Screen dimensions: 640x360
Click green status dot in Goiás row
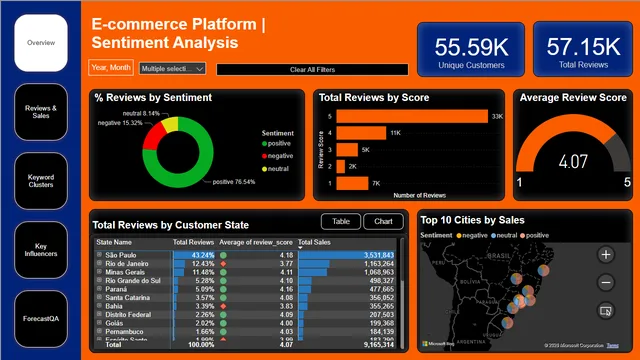pos(223,323)
